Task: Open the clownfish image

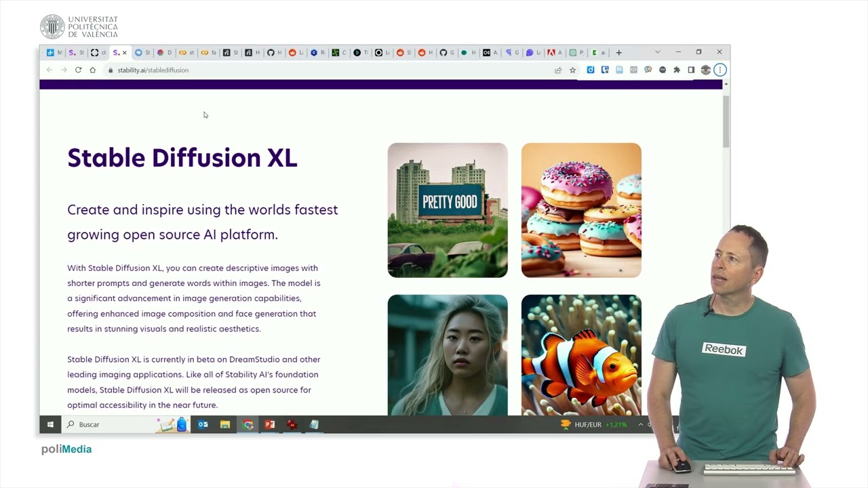Action: click(x=581, y=354)
